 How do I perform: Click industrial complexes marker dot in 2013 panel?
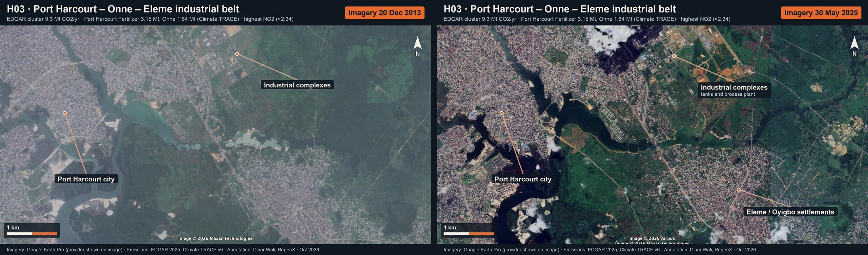pos(237,54)
